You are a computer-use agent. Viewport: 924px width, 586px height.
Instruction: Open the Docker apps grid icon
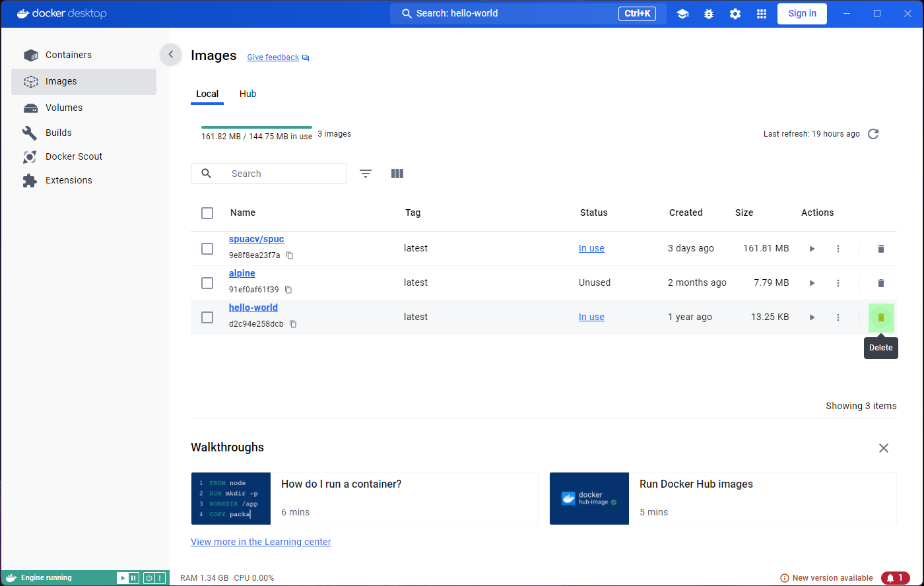coord(762,14)
